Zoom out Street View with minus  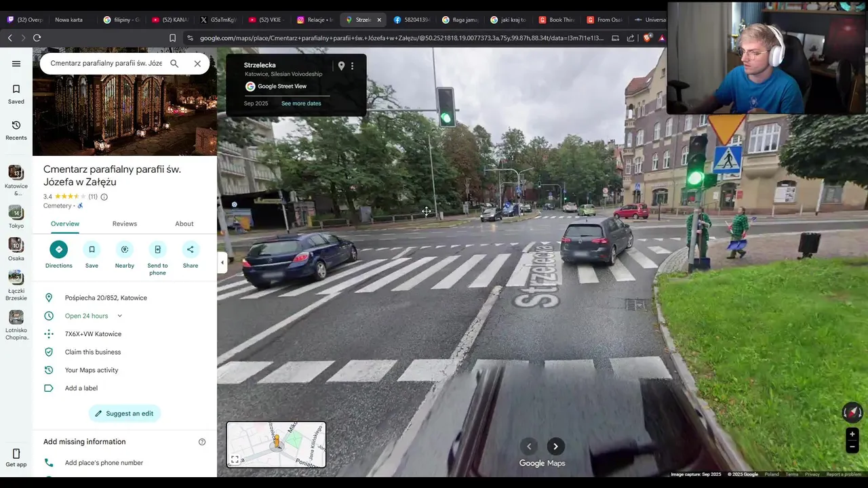tap(852, 447)
